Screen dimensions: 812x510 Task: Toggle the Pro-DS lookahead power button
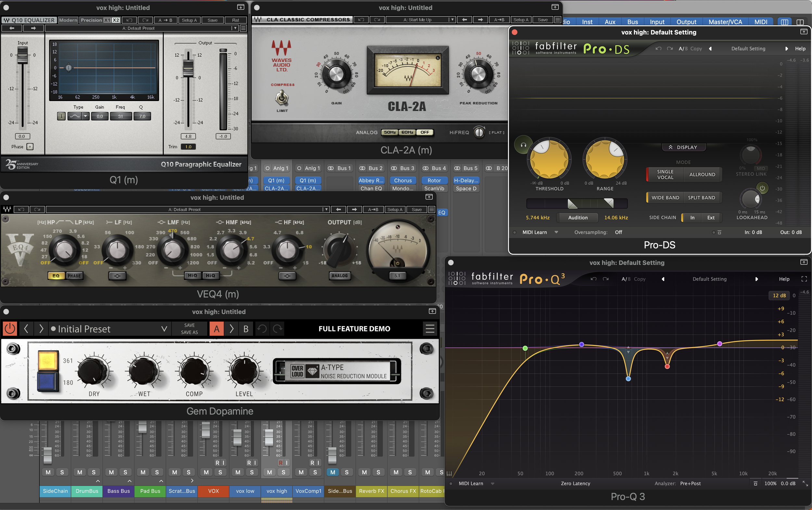click(762, 188)
